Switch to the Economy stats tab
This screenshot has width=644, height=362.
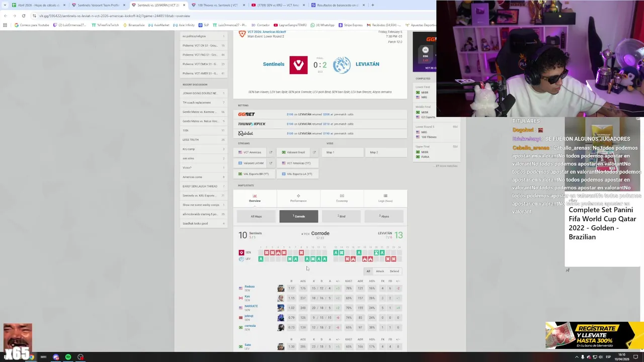pos(342,198)
